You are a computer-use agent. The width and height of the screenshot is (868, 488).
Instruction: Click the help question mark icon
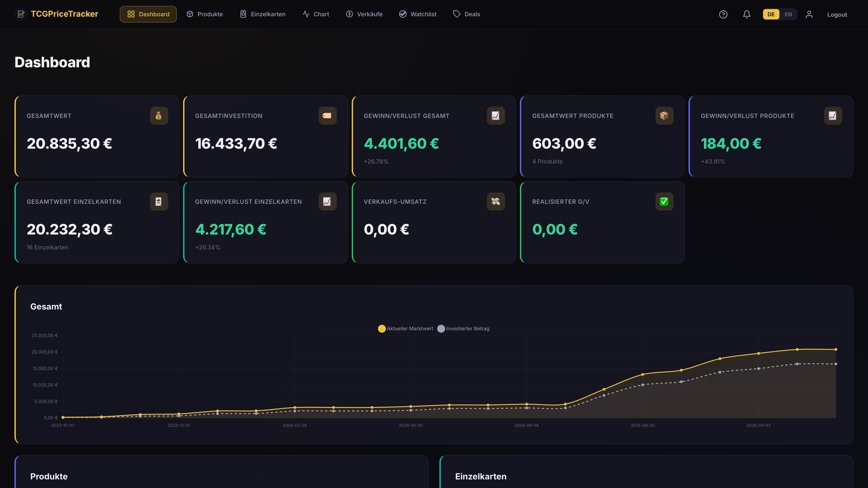(x=723, y=14)
